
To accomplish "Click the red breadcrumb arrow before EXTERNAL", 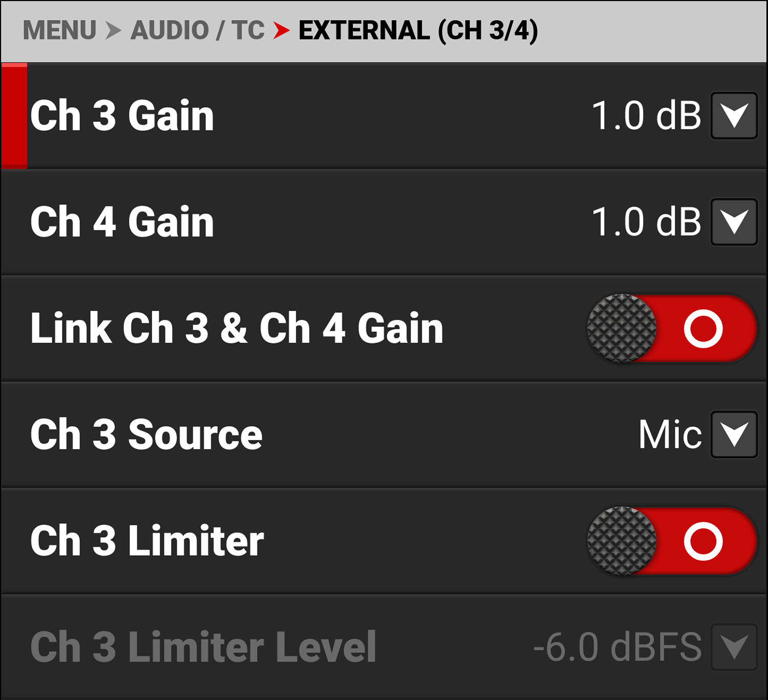I will tap(281, 30).
